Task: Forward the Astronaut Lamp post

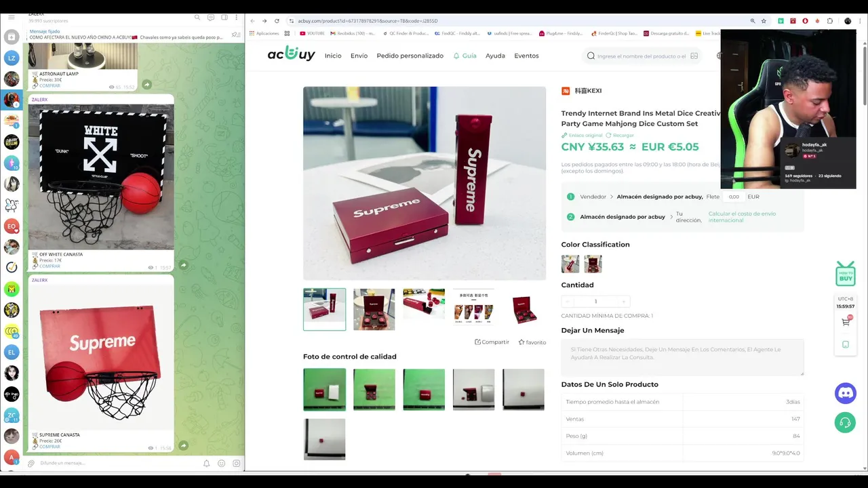Action: pyautogui.click(x=146, y=85)
